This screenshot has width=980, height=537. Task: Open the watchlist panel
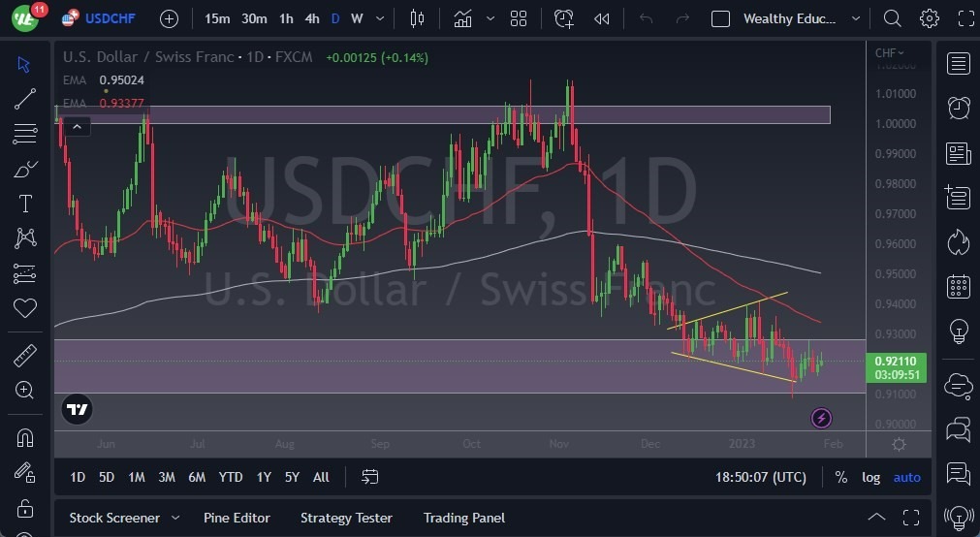coord(958,63)
